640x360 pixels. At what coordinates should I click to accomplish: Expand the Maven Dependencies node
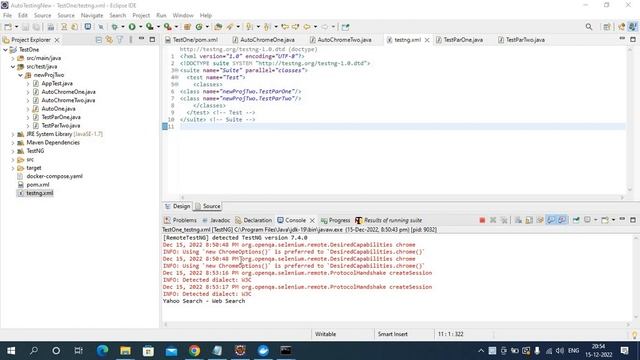tap(13, 142)
